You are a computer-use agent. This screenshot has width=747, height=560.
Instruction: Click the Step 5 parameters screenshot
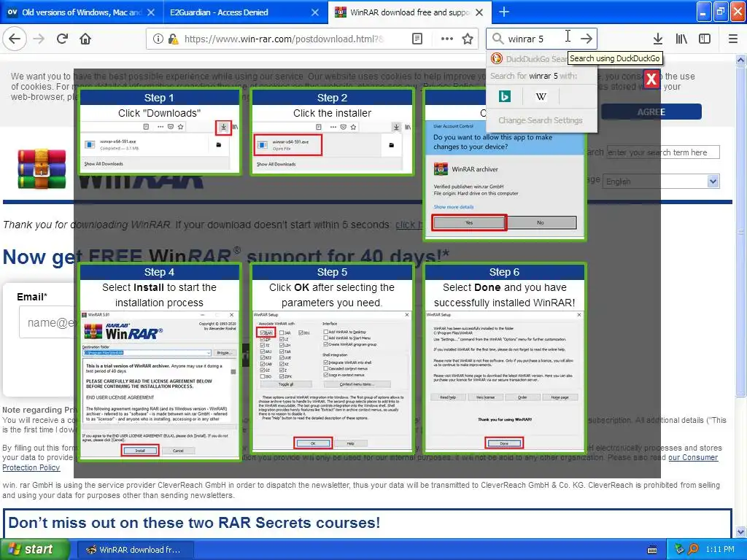coord(332,380)
